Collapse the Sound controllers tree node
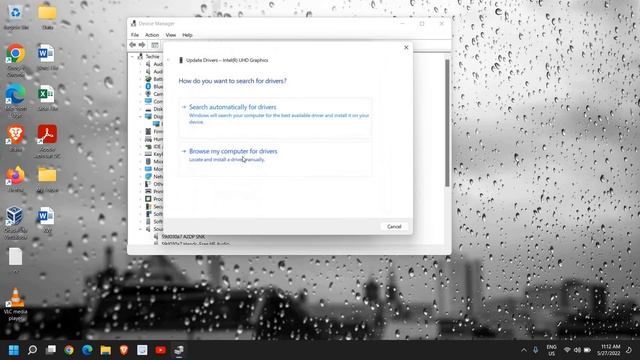The width and height of the screenshot is (640, 360). [x=141, y=229]
